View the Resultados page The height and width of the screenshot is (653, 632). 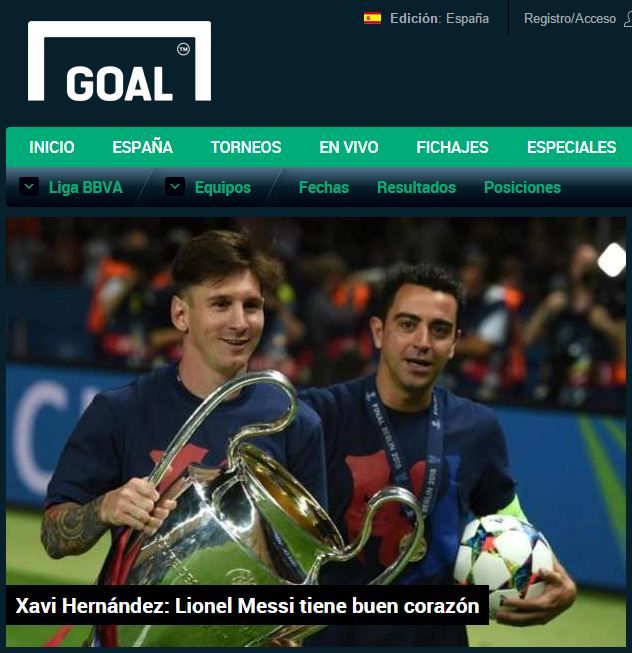click(416, 187)
